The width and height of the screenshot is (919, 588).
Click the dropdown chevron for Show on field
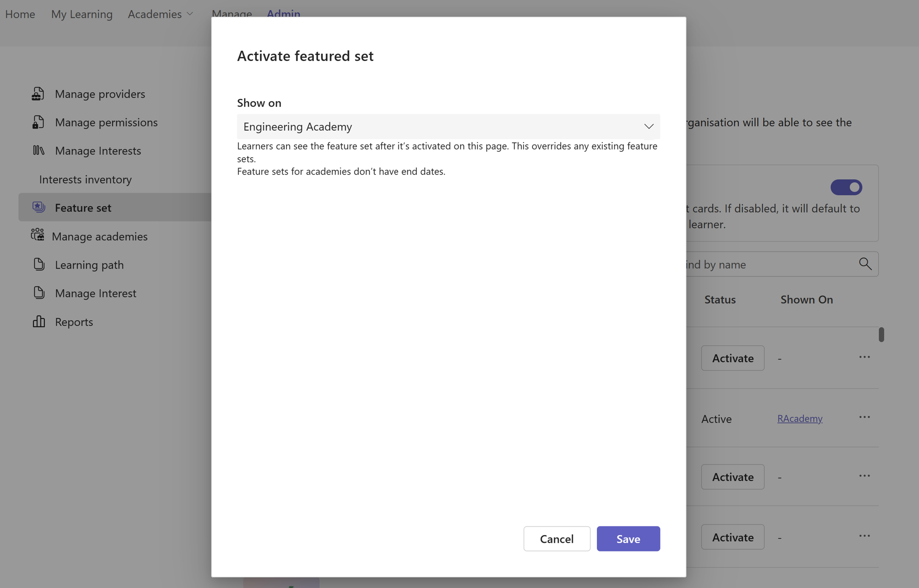point(648,126)
